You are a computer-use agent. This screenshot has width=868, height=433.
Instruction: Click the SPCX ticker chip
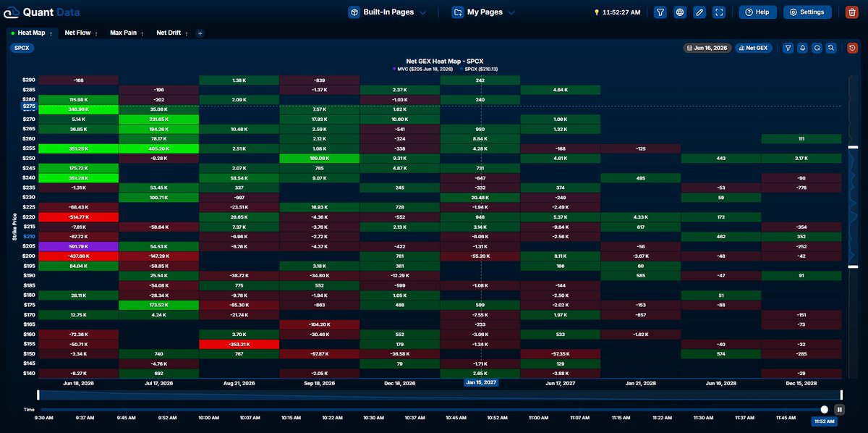pos(22,48)
